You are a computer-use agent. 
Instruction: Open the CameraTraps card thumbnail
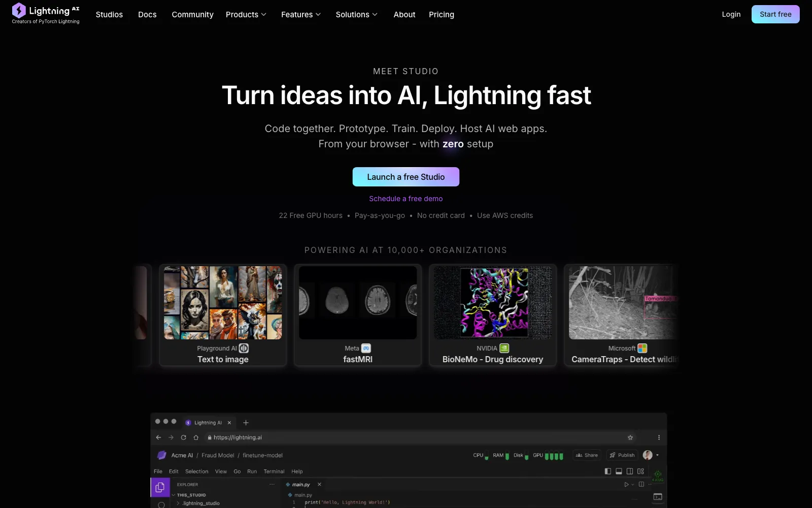623,303
